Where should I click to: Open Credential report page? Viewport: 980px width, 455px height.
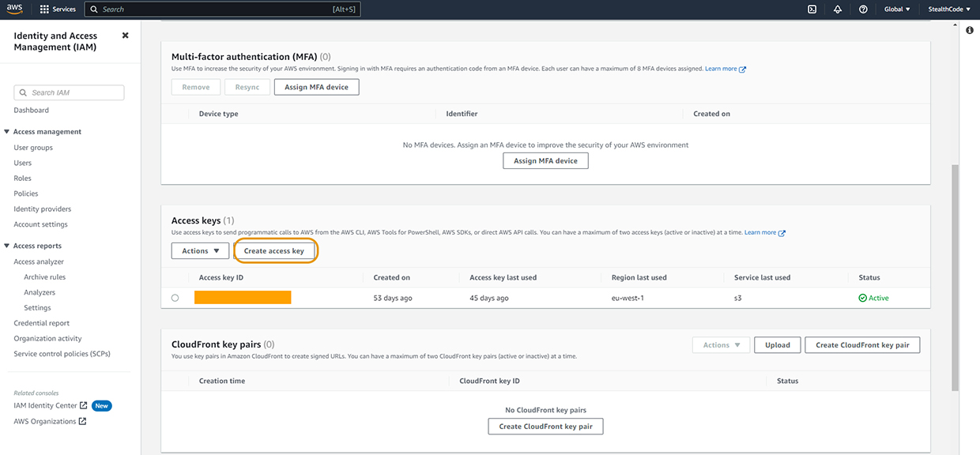(41, 323)
